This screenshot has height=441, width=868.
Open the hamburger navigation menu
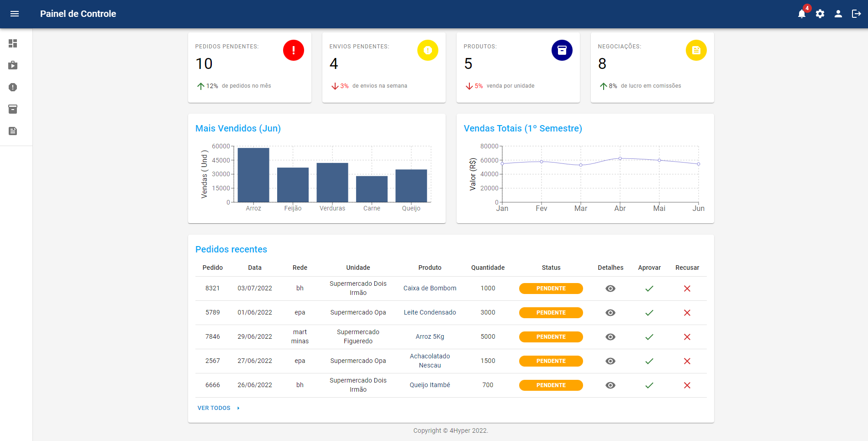15,14
